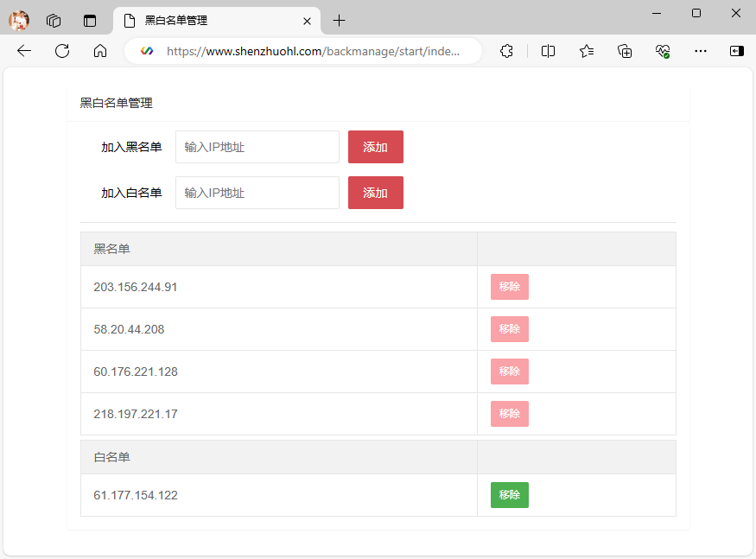Screen dimensions: 756x559
Task: Open the vertical tabs actions menu
Action: click(x=90, y=20)
